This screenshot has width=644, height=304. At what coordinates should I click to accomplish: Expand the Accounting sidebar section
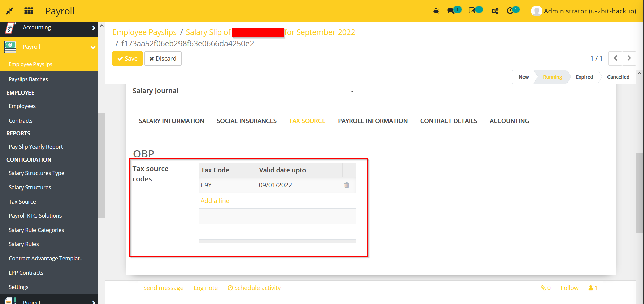(x=94, y=28)
